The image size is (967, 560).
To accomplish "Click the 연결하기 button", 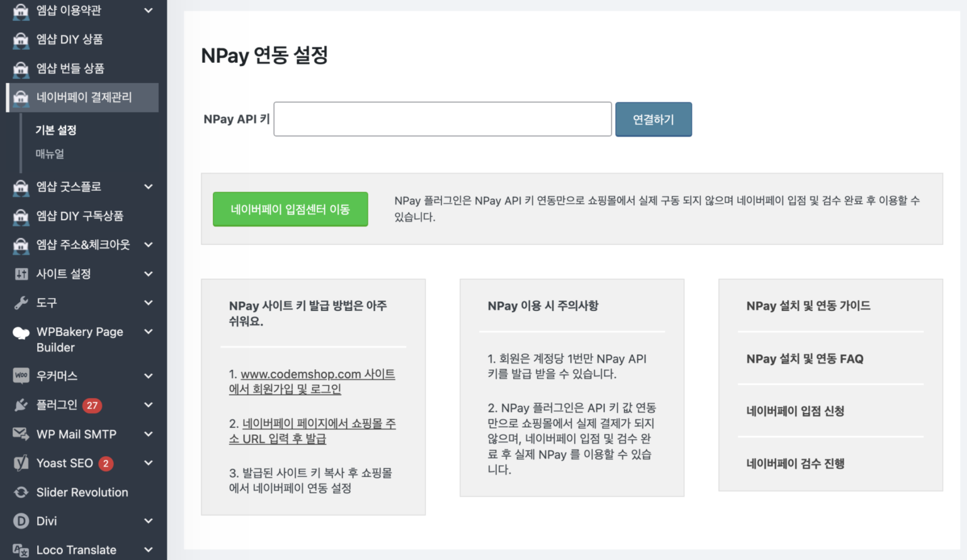I will (653, 119).
